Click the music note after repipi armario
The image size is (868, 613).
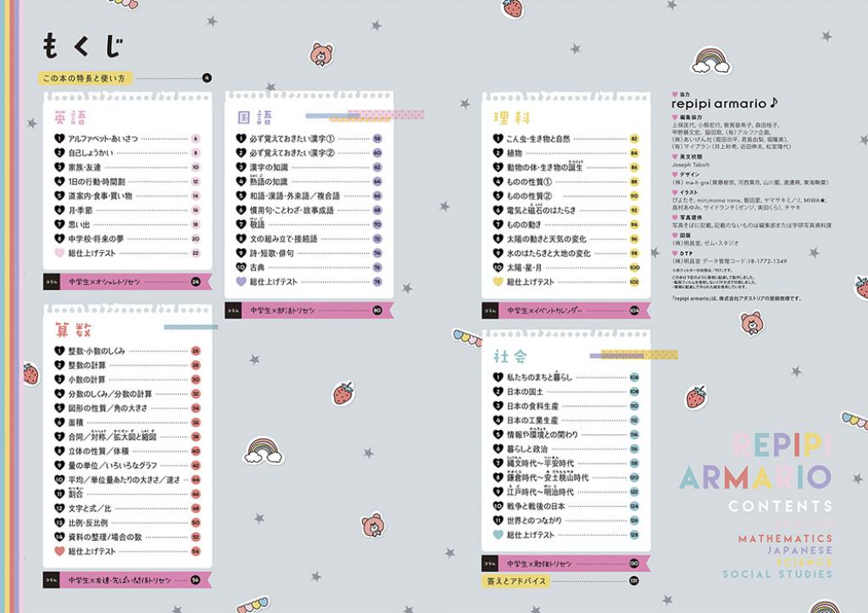pyautogui.click(x=774, y=103)
